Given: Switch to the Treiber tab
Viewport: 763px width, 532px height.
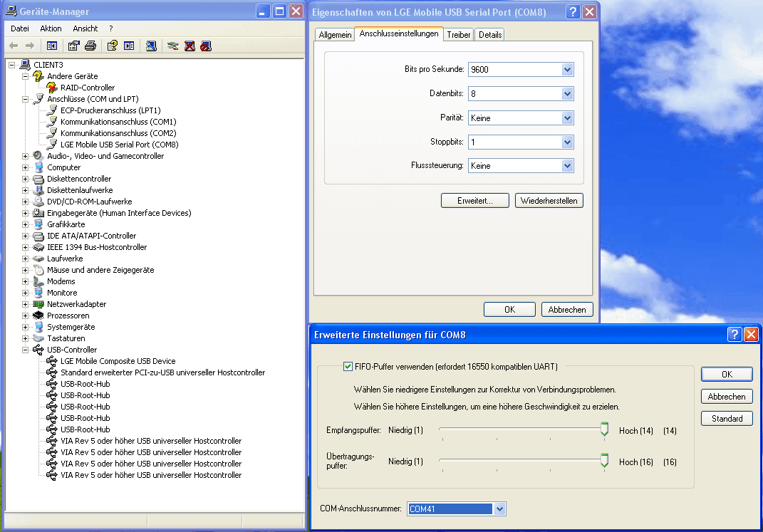Looking at the screenshot, I should click(458, 34).
